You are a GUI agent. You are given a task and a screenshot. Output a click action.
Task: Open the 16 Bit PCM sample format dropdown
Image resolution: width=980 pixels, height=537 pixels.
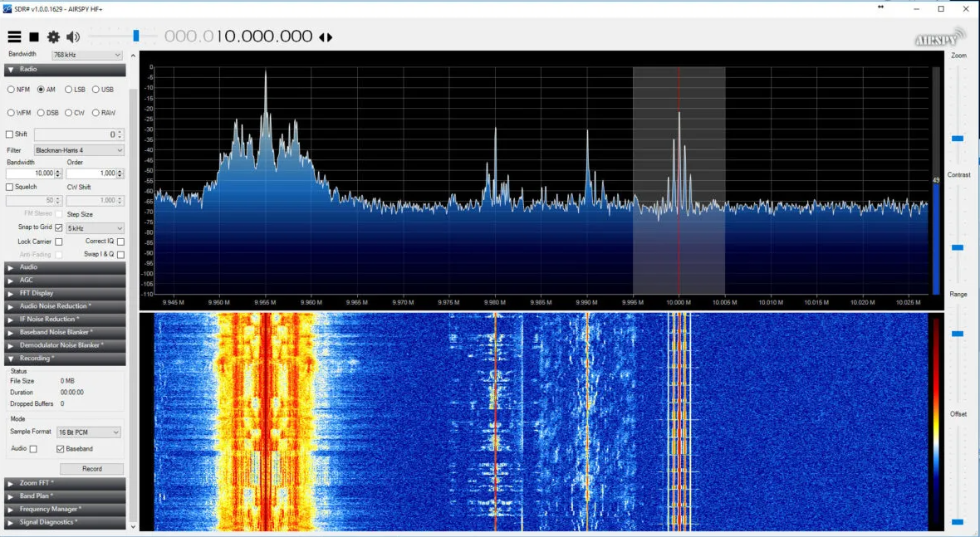(87, 432)
